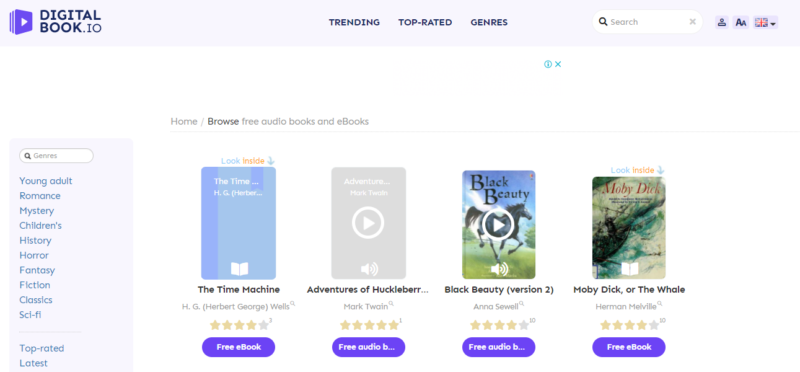The height and width of the screenshot is (372, 800).
Task: Click the Browse breadcrumb link
Action: pyautogui.click(x=223, y=121)
